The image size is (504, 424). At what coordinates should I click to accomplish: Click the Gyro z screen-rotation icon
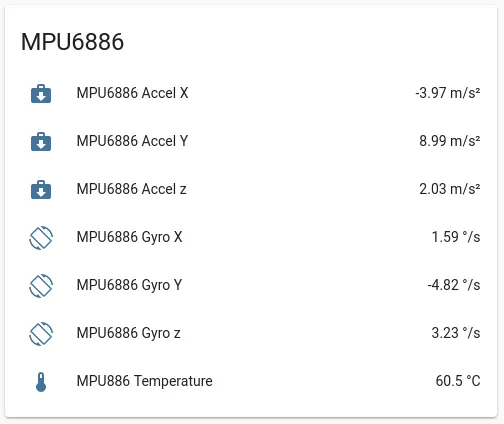pyautogui.click(x=41, y=334)
